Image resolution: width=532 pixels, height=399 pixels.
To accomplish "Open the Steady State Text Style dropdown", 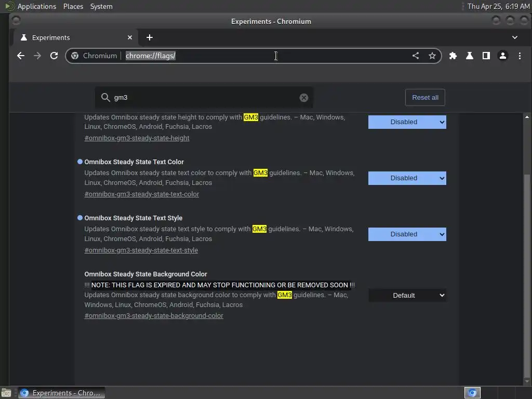I will tap(407, 234).
